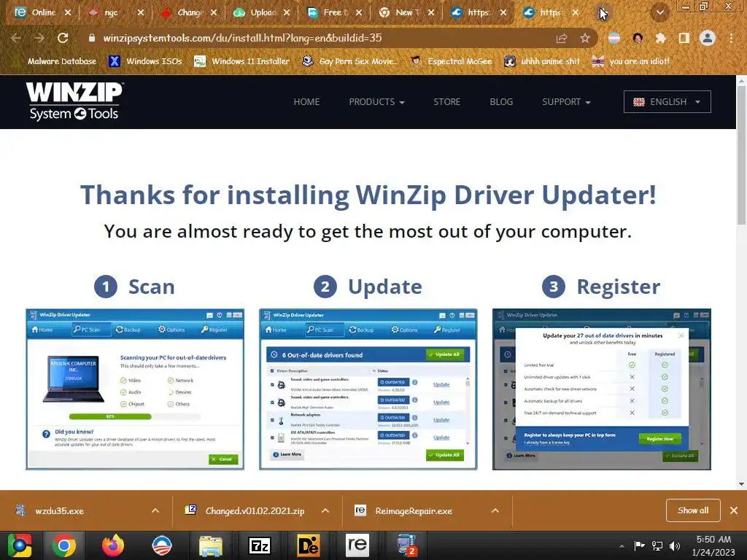Close the downloads bar with X
This screenshot has height=560, width=747.
click(734, 510)
